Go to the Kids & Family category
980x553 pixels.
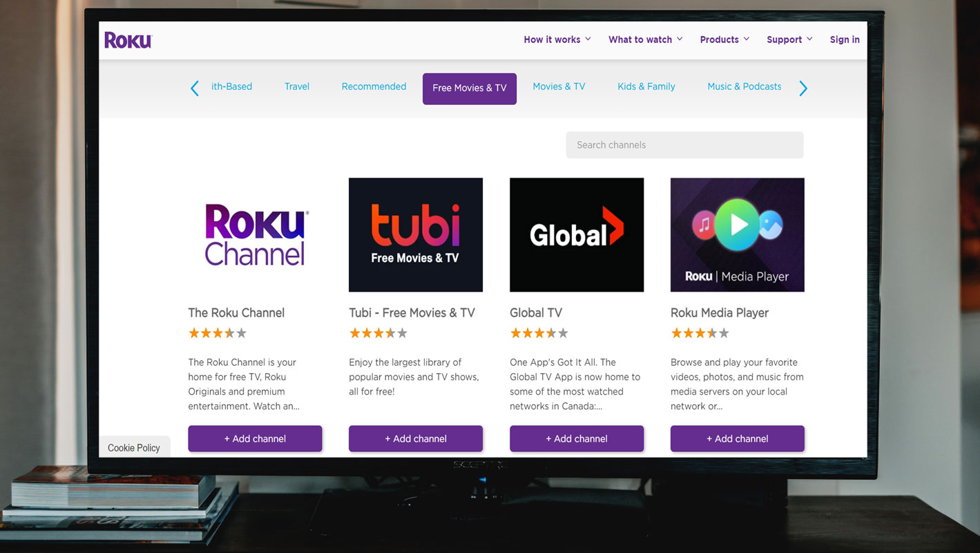point(646,86)
